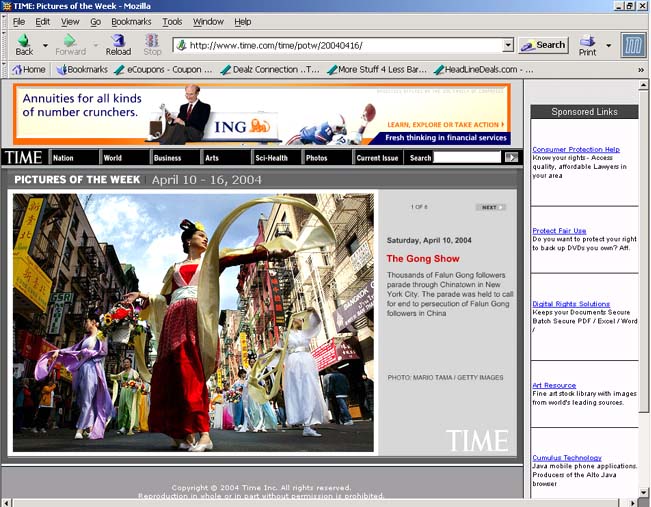The height and width of the screenshot is (507, 651).
Task: Open the Bookmarks menu in menu bar
Action: (x=131, y=21)
